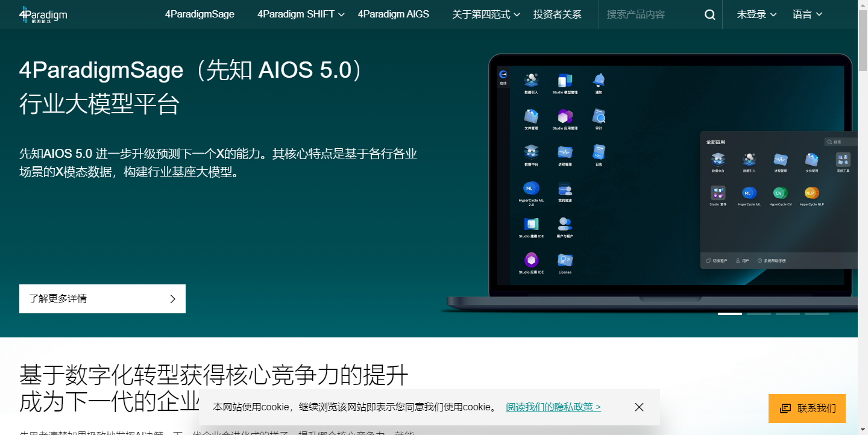
Task: Click the 用户与租户 icon on the laptop desktop
Action: click(565, 224)
